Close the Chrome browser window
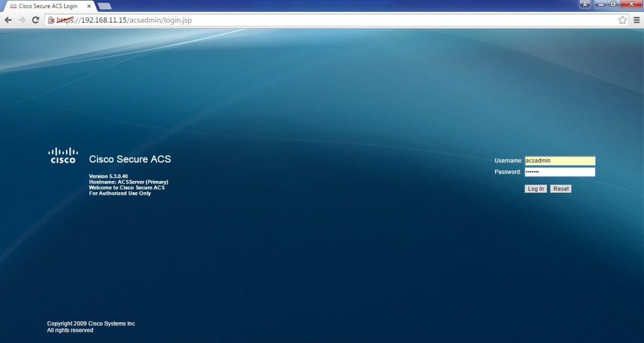644x343 pixels. pos(630,4)
